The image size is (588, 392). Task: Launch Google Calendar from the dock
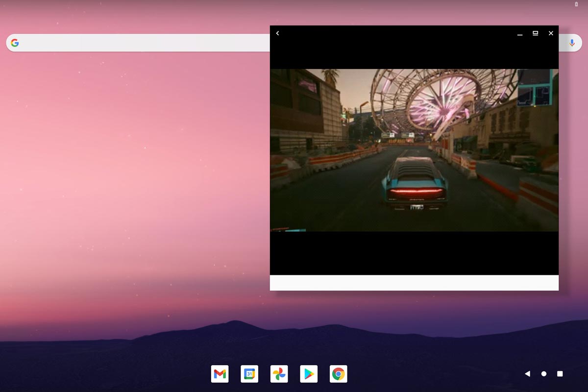coord(249,374)
